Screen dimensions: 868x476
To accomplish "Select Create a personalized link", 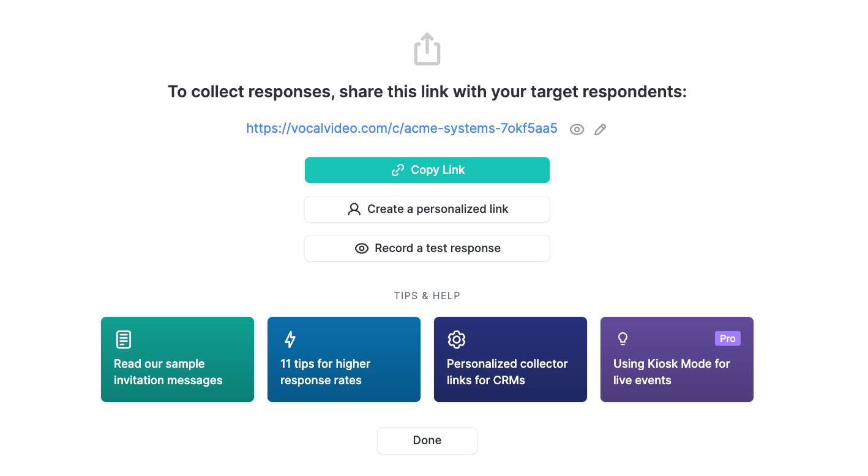I will [x=427, y=209].
